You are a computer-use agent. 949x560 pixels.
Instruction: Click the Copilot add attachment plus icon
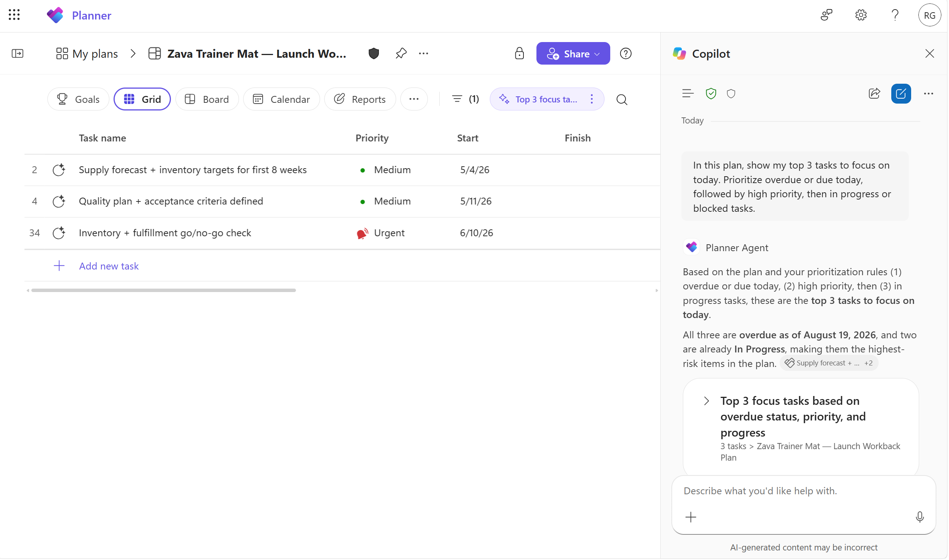[x=691, y=518]
